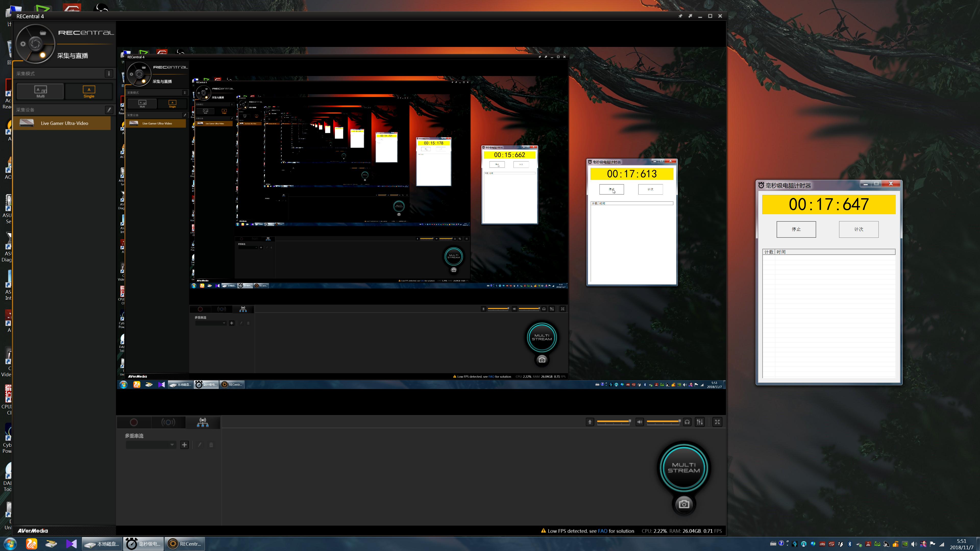Enter fullscreen preview mode icon

(717, 422)
